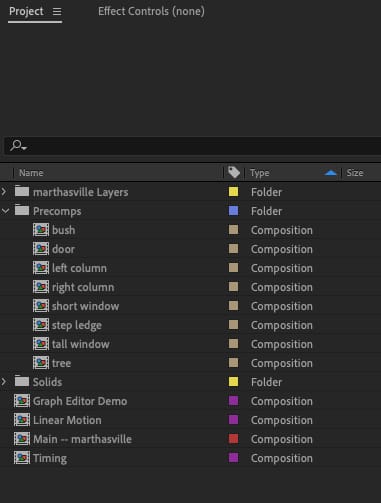Image resolution: width=381 pixels, height=503 pixels.
Task: Select the Solids folder icon
Action: pyautogui.click(x=22, y=381)
